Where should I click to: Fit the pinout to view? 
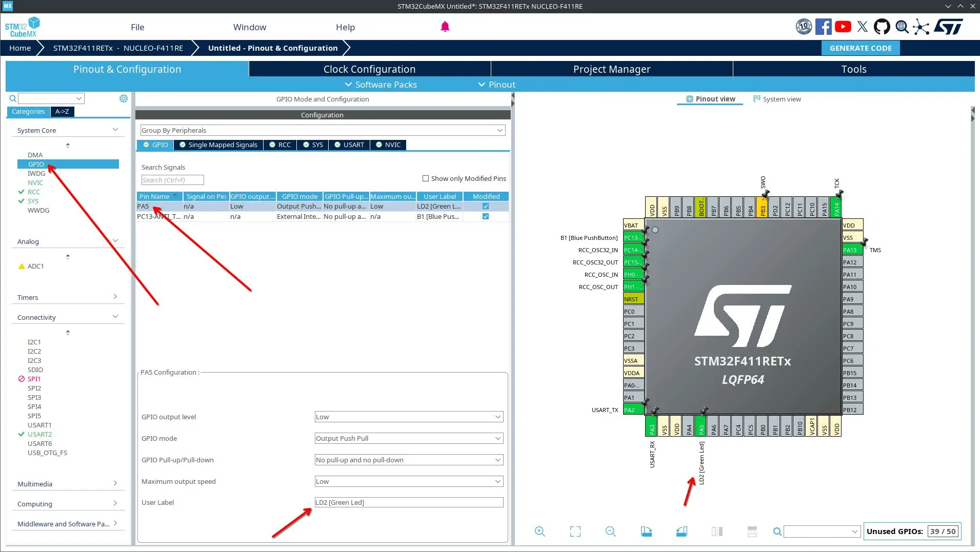(575, 531)
